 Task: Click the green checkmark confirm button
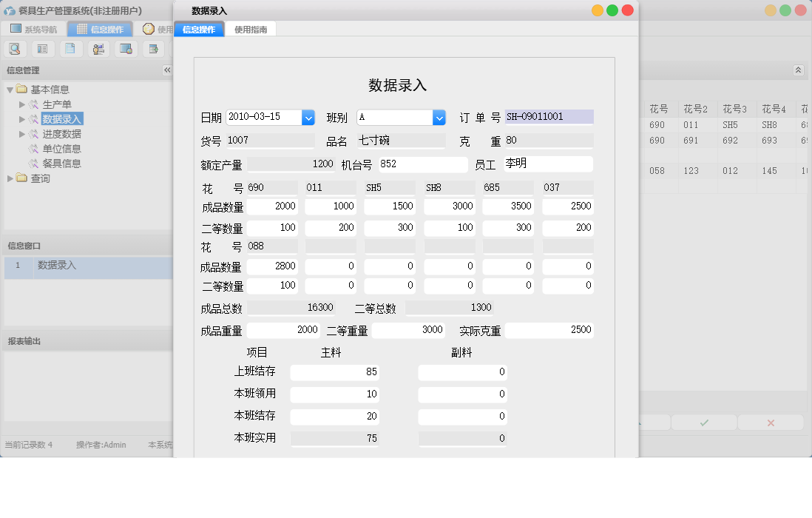pyautogui.click(x=703, y=423)
